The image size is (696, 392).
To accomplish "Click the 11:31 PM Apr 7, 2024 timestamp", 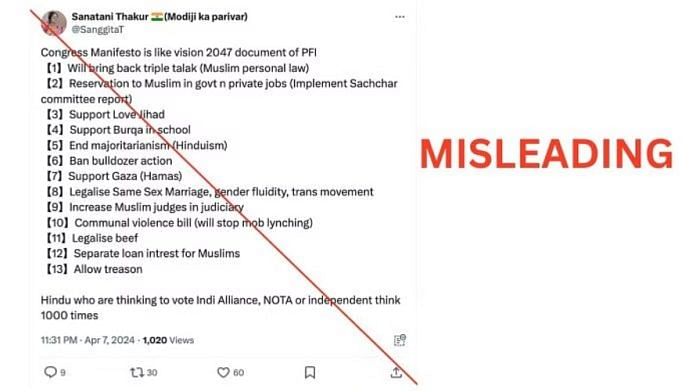I will 87,340.
